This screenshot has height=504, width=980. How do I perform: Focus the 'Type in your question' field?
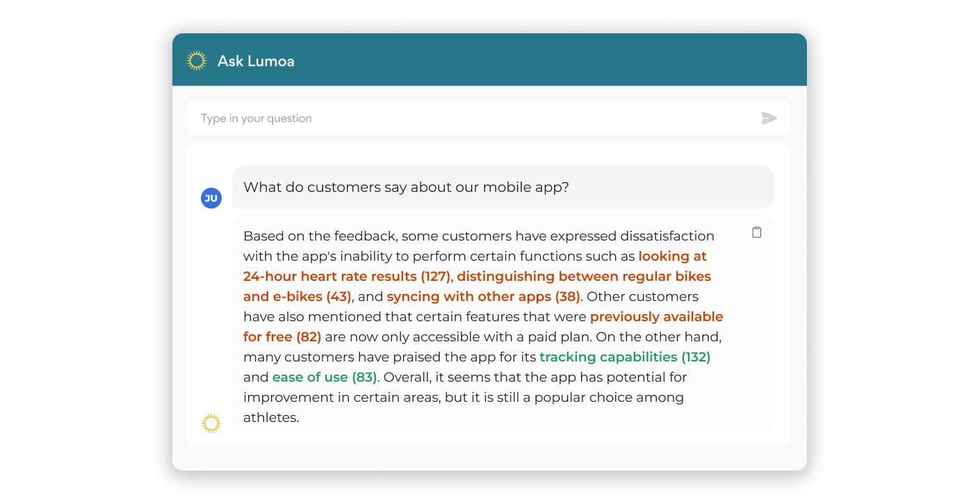[489, 118]
